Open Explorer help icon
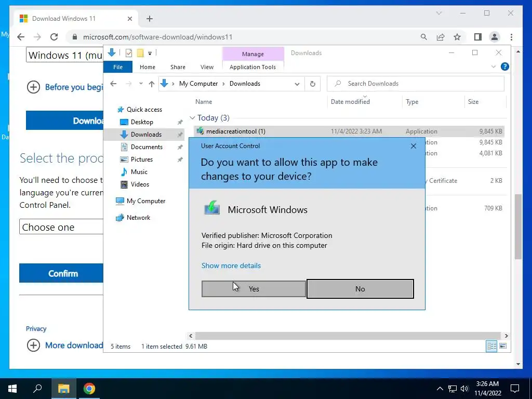 tap(504, 66)
